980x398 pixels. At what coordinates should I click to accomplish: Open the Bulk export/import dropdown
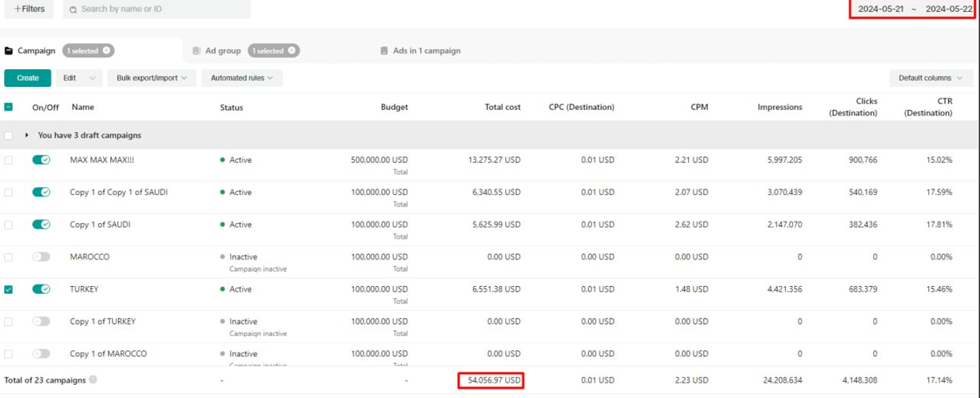tap(152, 78)
